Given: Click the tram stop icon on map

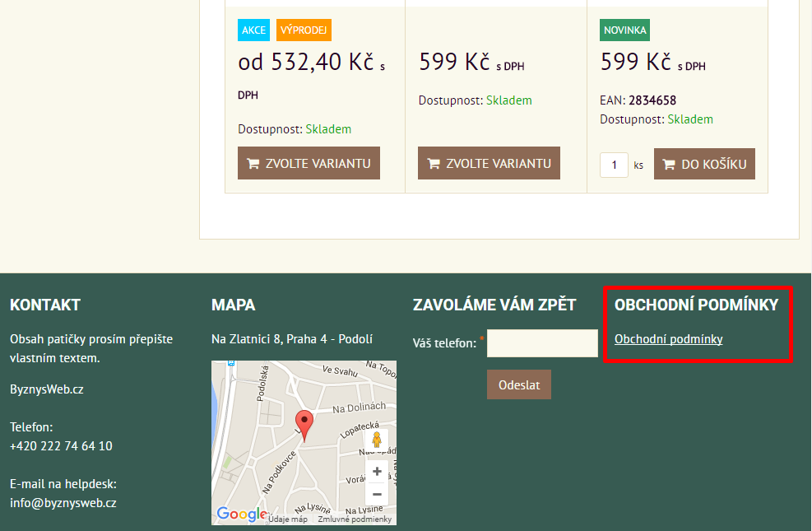Looking at the screenshot, I should click(x=231, y=363).
